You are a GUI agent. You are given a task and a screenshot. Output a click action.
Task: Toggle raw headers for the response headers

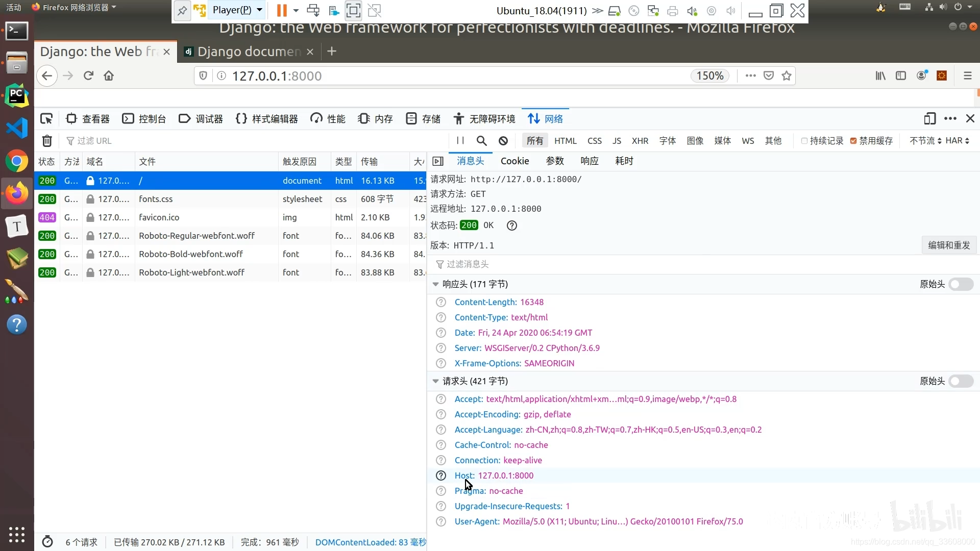(961, 284)
